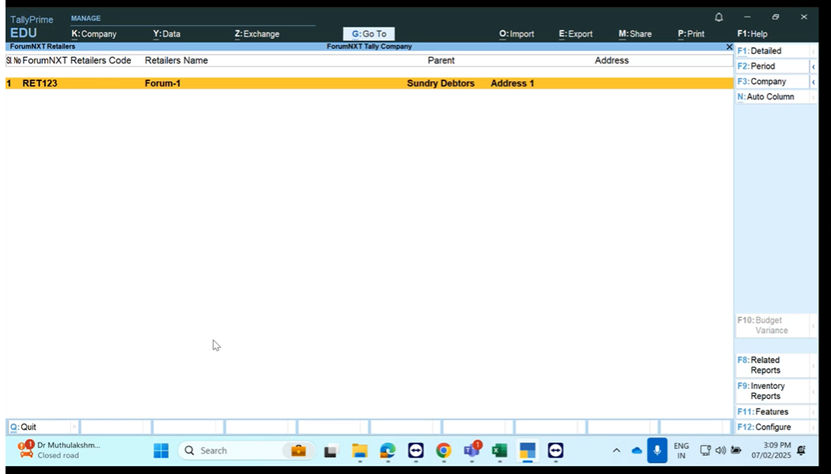831x474 pixels.
Task: Expand the arrow beside F3: Company
Action: 814,82
